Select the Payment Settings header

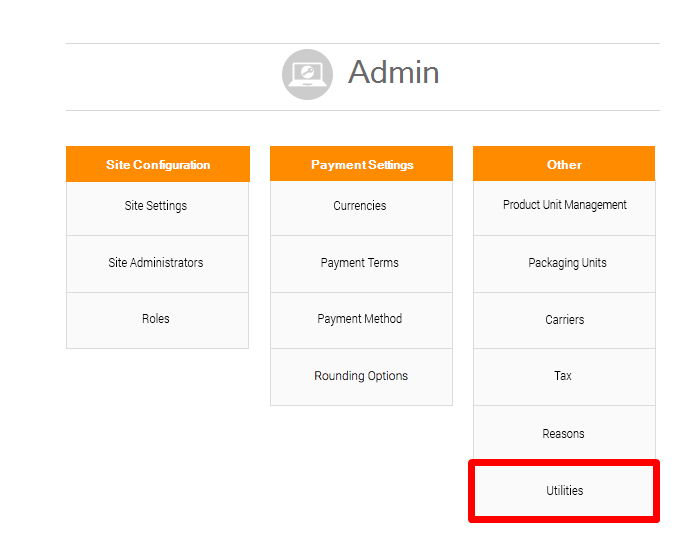tap(361, 164)
